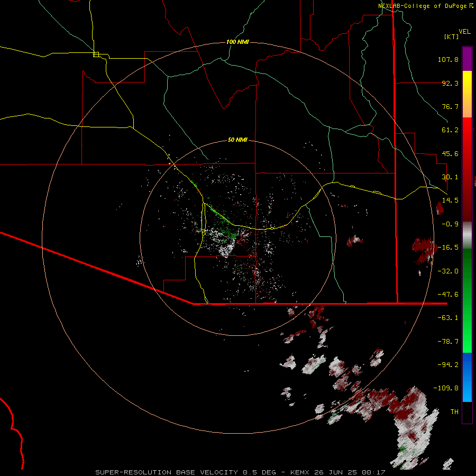This screenshot has width=476, height=476.
Task: Pick the bright green color bar segment
Action: 467,300
